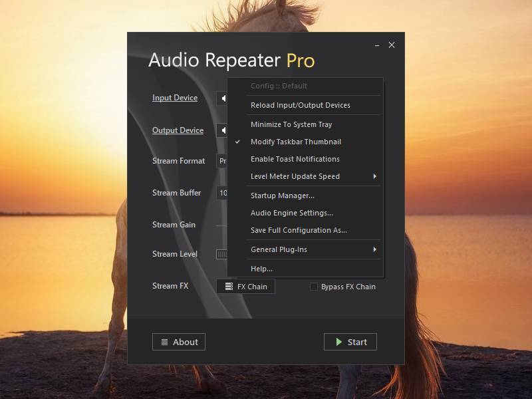
Task: Click the speaker icon beside Input Device
Action: coord(223,98)
